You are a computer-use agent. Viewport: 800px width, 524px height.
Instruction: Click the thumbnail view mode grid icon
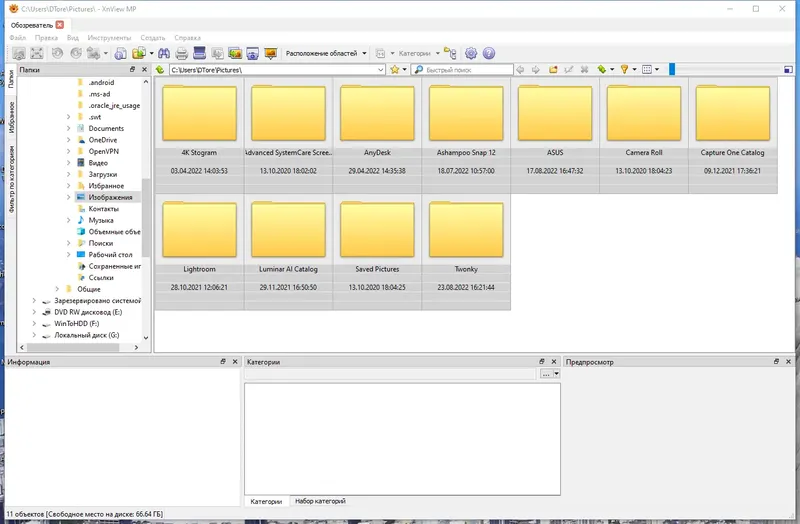pyautogui.click(x=647, y=69)
